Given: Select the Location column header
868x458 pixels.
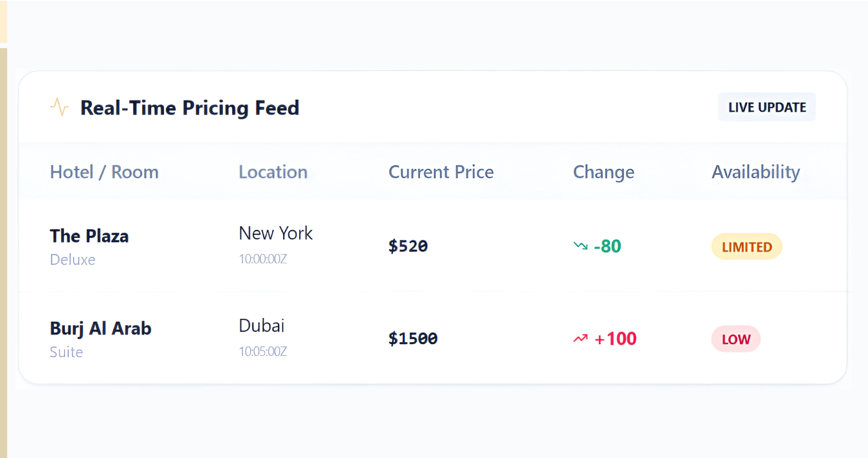Looking at the screenshot, I should 273,172.
